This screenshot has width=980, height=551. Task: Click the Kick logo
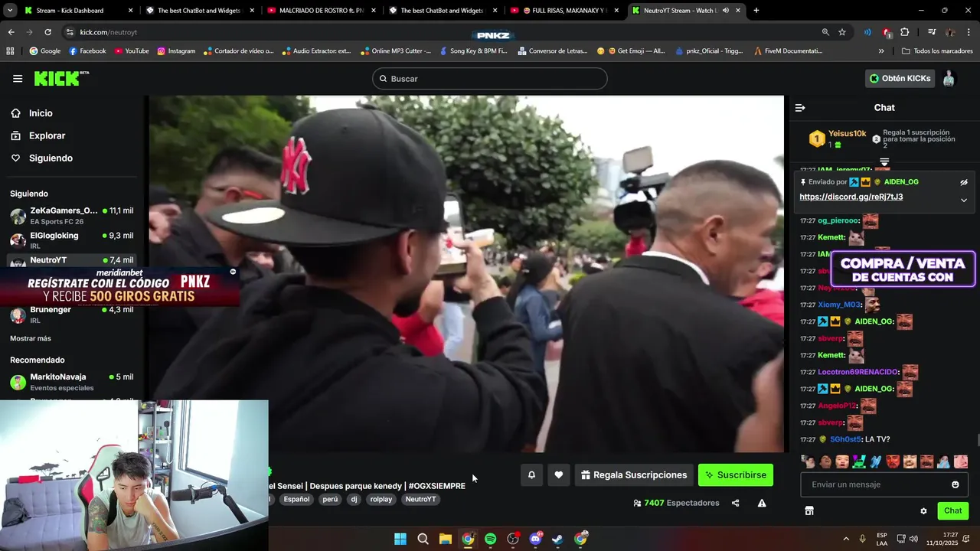tap(61, 79)
